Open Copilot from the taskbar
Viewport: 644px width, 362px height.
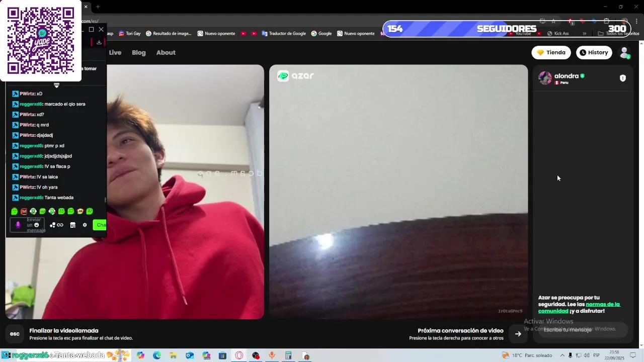pyautogui.click(x=140, y=355)
